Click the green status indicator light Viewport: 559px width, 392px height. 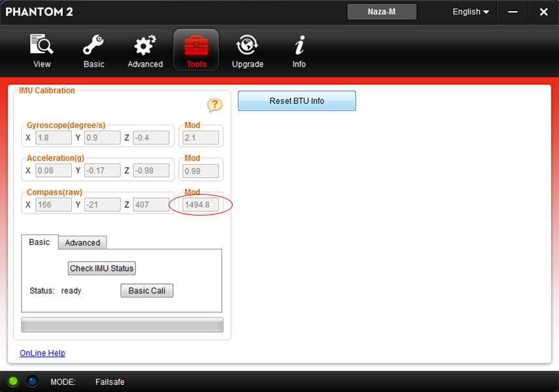coord(13,382)
